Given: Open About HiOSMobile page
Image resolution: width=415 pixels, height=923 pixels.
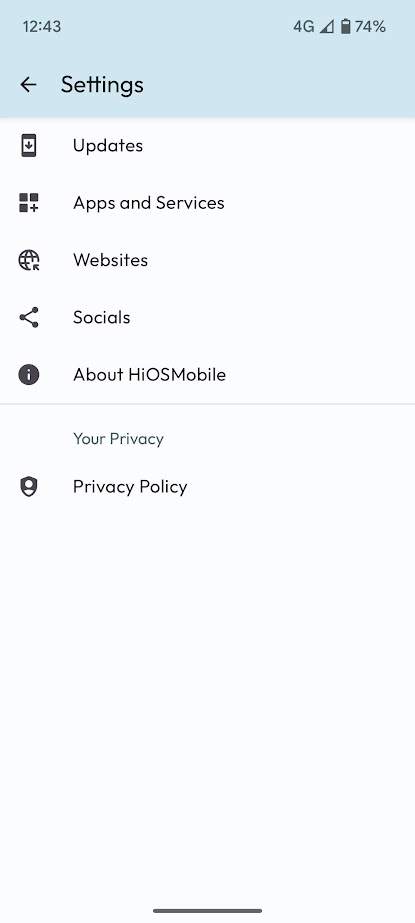Looking at the screenshot, I should click(x=207, y=374).
